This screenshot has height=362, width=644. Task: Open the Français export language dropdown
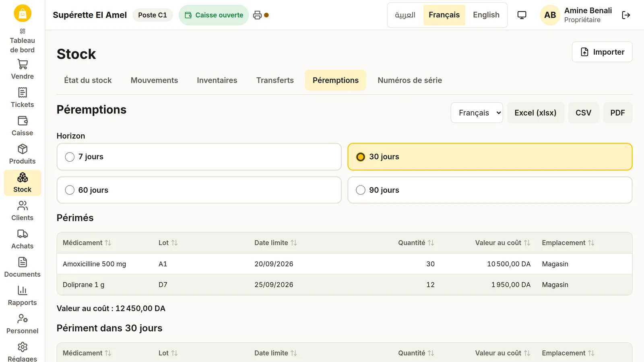[x=477, y=113]
